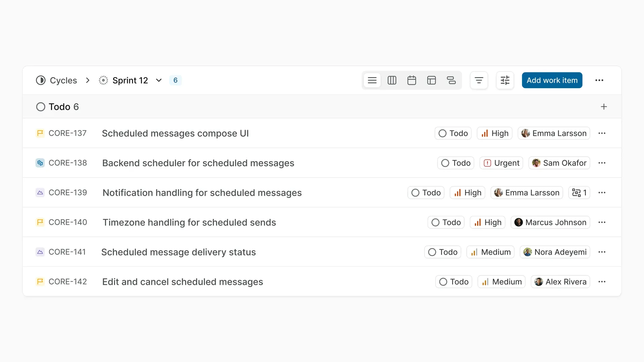Open Backend scheduler for scheduled messages
The image size is (644, 362).
(198, 163)
